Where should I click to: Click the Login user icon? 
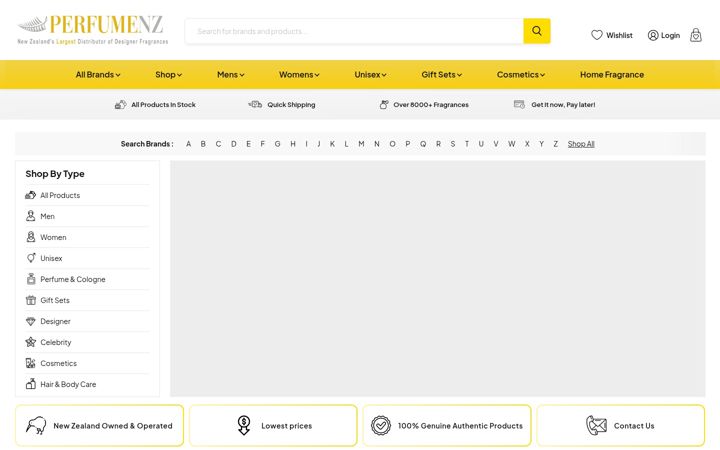tap(652, 35)
